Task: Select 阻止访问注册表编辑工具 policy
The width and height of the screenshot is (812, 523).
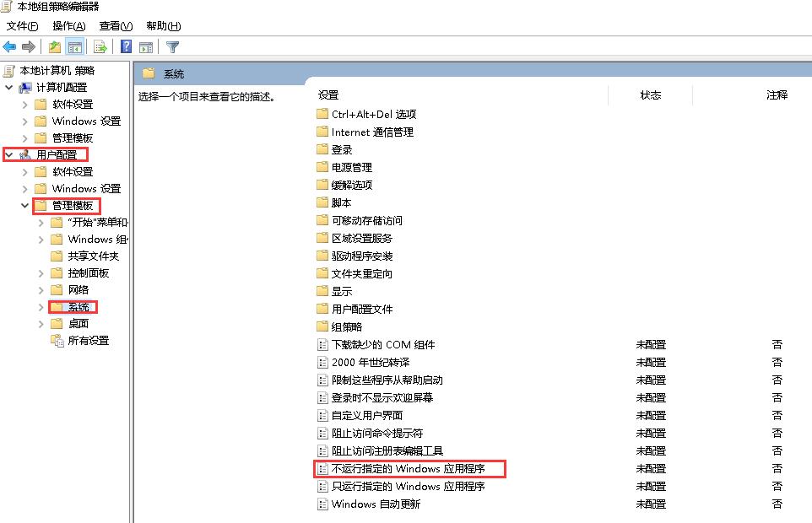Action: pyautogui.click(x=387, y=451)
